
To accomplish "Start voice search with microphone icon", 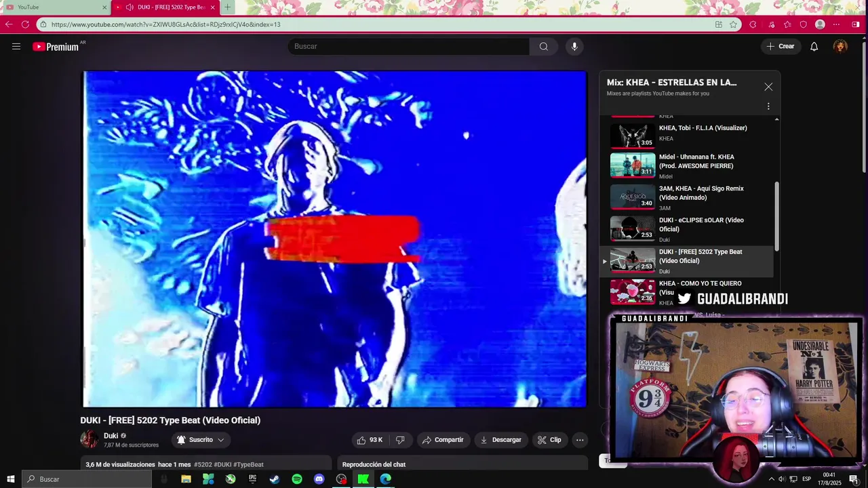I will [574, 47].
